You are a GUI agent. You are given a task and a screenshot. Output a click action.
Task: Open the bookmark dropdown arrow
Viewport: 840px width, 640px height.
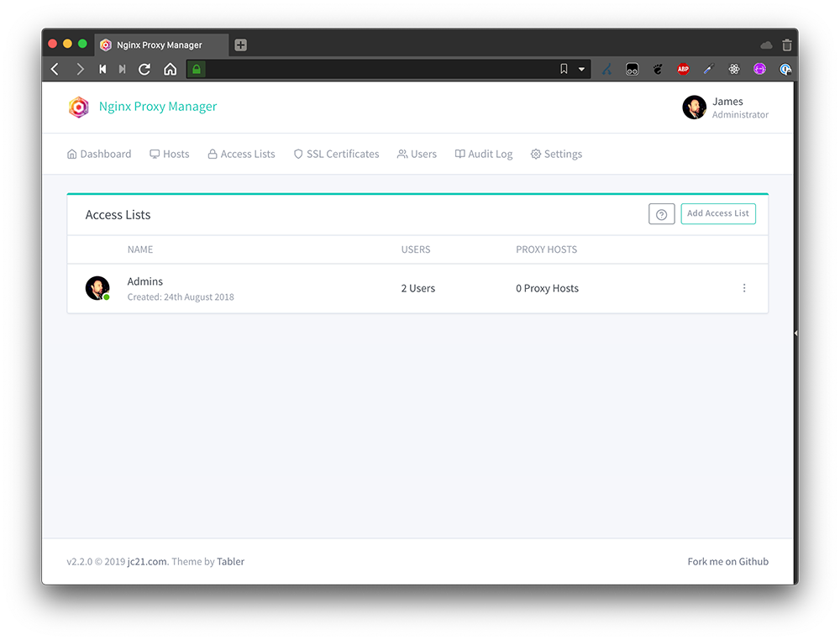(x=581, y=69)
